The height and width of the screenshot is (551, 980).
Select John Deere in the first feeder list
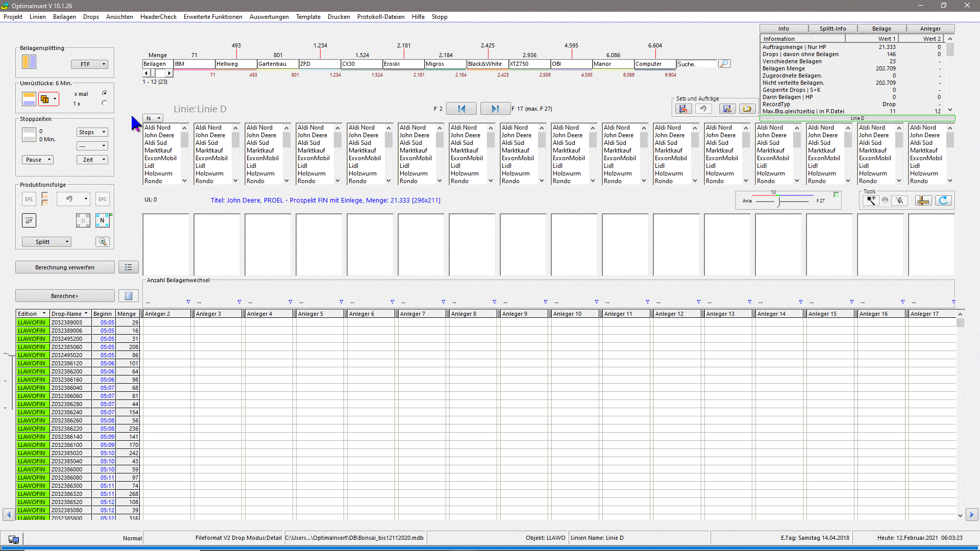point(159,135)
